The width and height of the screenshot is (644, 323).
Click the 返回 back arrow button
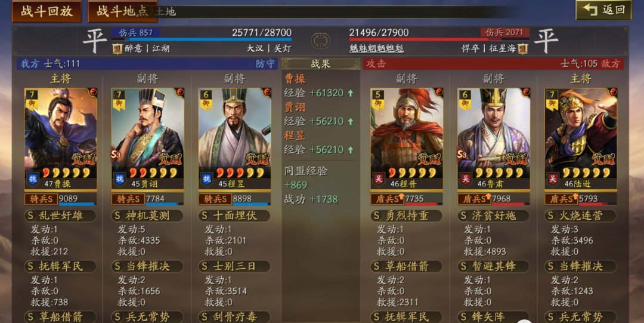(603, 10)
